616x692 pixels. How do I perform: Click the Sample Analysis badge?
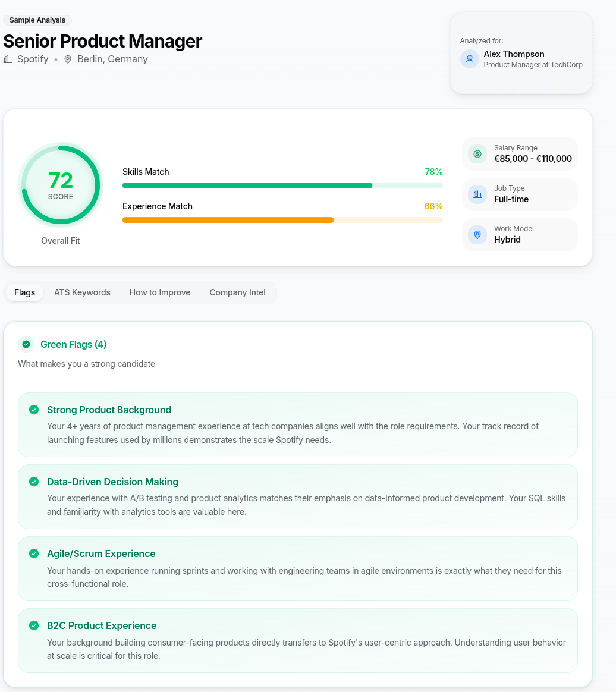(37, 20)
